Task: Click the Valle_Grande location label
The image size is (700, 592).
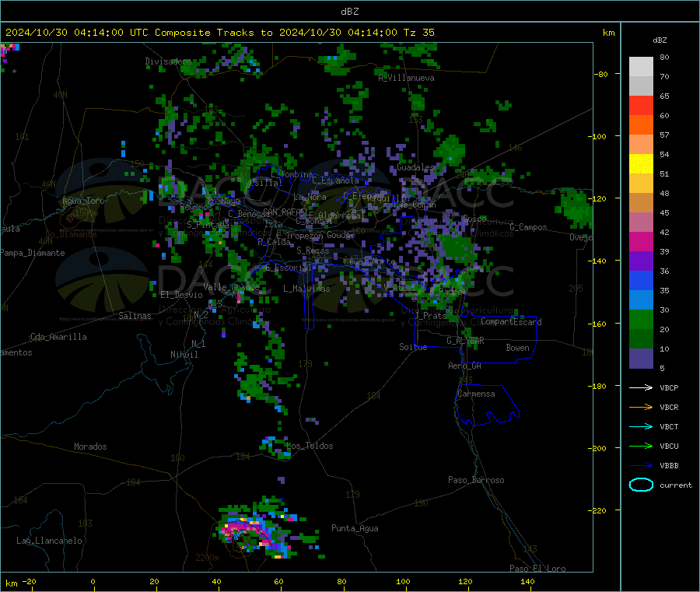Action: point(231,287)
